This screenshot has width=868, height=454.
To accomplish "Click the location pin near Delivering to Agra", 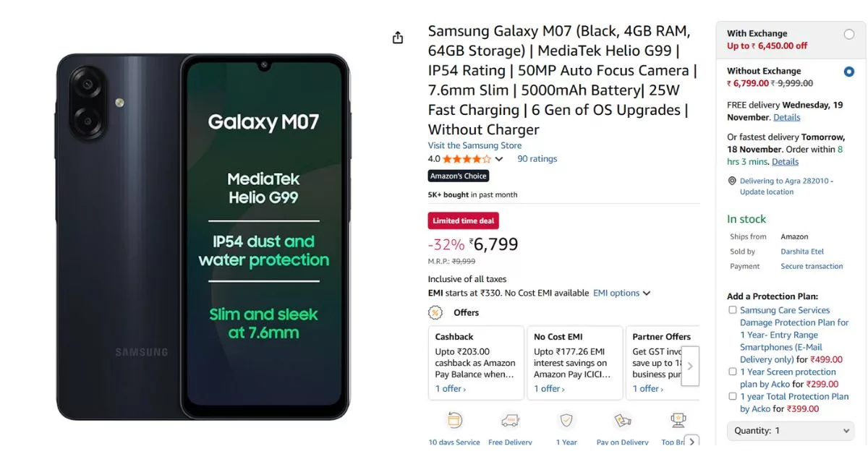I will pos(732,181).
